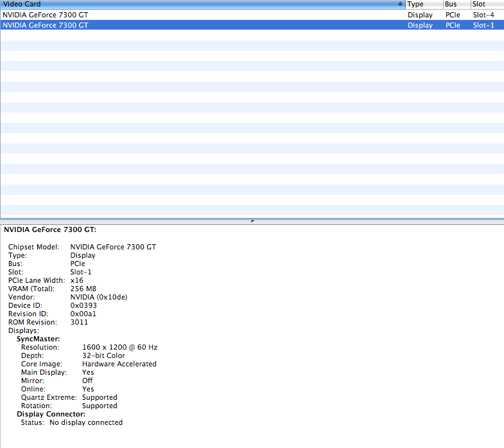504x448 pixels.
Task: Click the Online value Yes
Action: point(88,389)
